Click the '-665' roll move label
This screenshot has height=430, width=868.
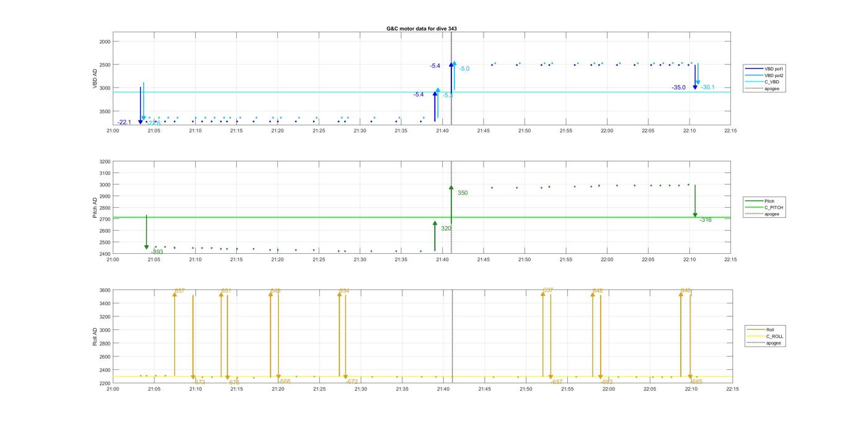[697, 382]
